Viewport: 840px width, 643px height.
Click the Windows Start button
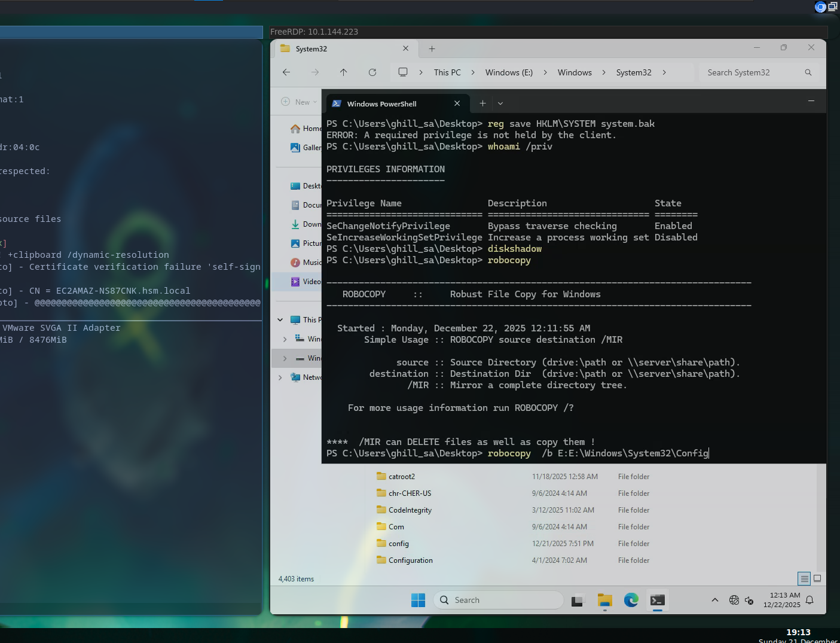418,600
